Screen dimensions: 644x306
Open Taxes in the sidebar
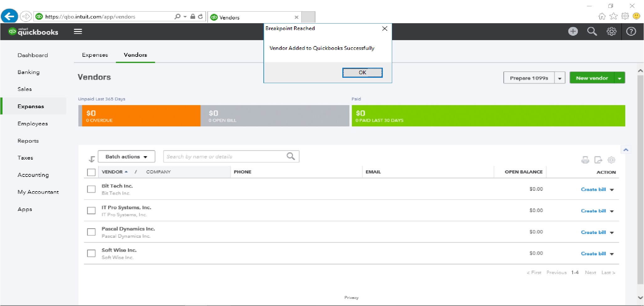(25, 158)
